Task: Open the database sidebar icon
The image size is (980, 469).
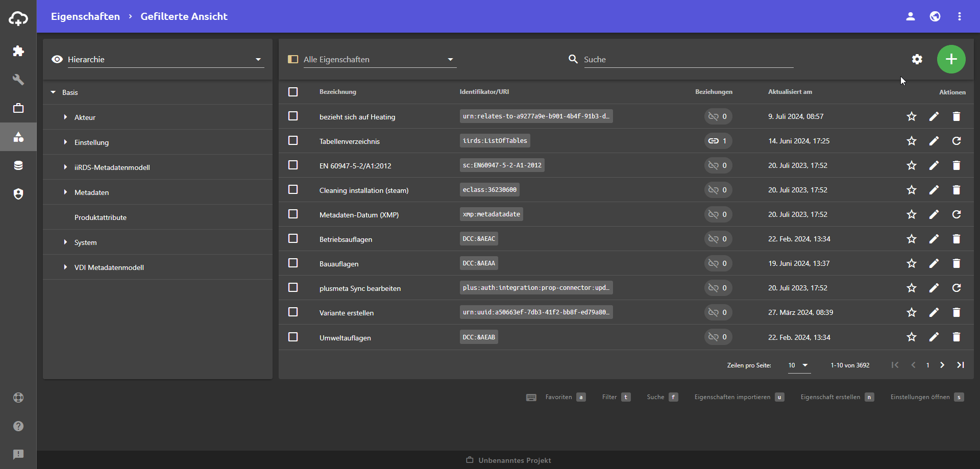Action: click(x=18, y=165)
